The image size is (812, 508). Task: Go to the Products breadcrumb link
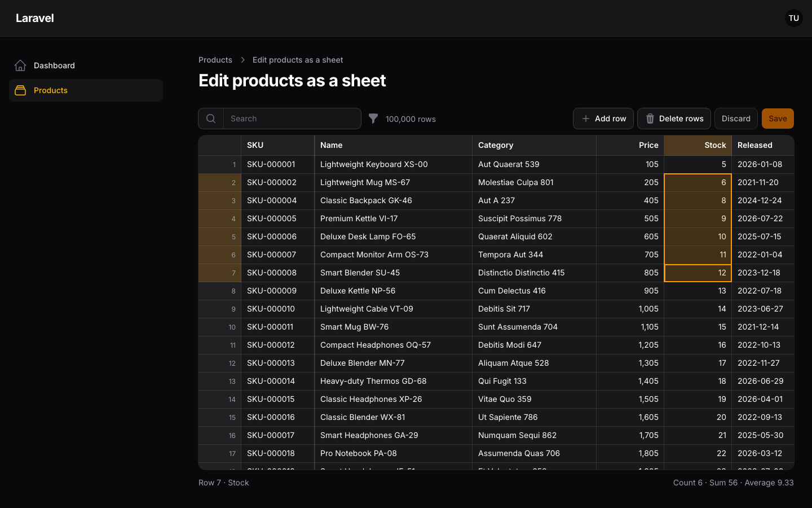[215, 60]
